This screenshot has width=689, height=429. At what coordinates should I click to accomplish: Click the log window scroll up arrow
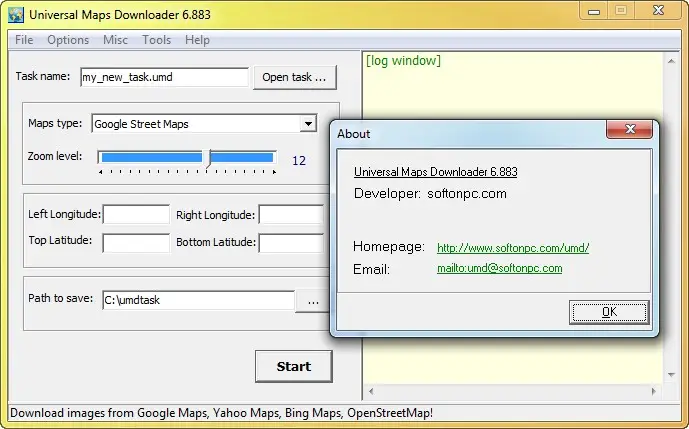(x=671, y=62)
